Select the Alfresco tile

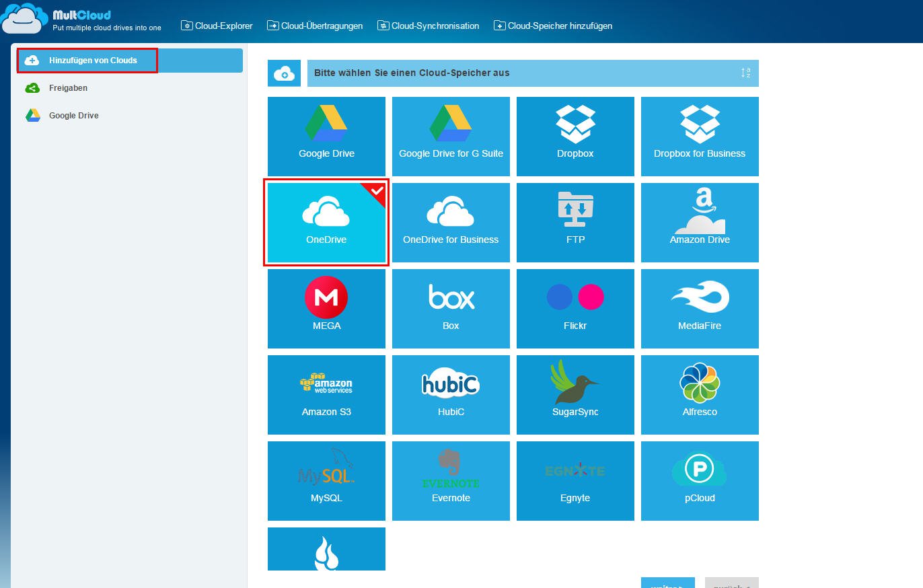(x=700, y=395)
